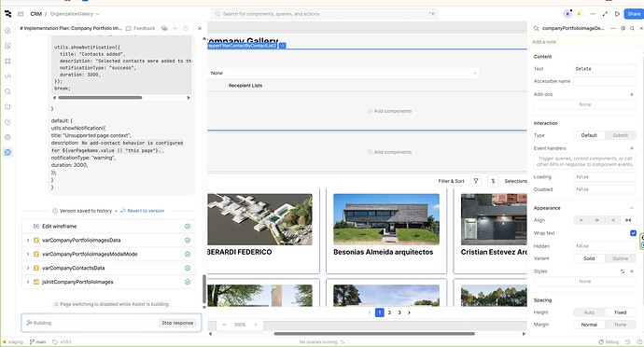Open the OrganizationGallery page menu
644x347 pixels.
coord(75,14)
